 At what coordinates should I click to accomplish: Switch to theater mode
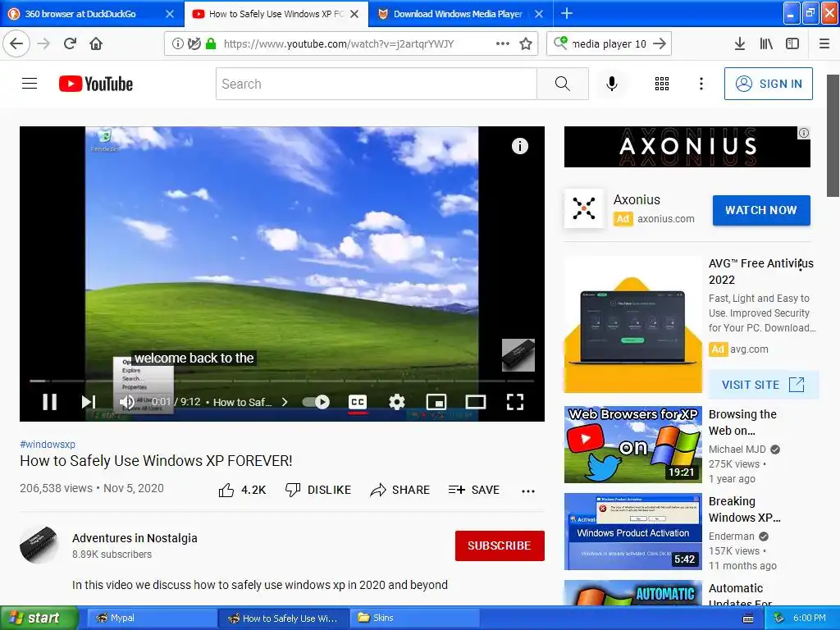point(475,402)
